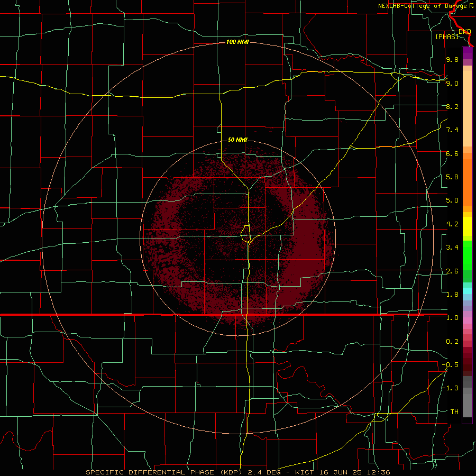Click the 9.0 value on color scale
476x476 pixels.
[452, 83]
